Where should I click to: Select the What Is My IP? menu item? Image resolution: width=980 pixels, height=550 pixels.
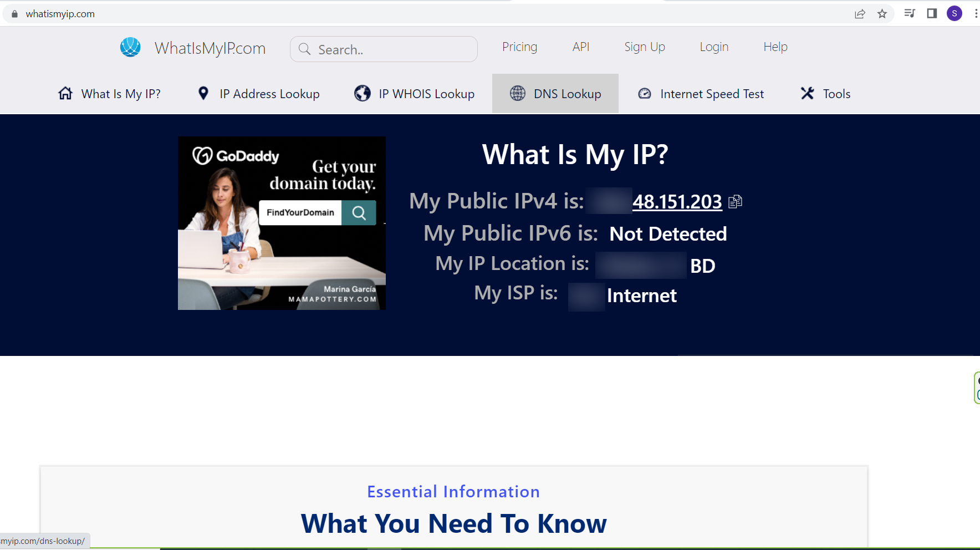click(x=109, y=94)
